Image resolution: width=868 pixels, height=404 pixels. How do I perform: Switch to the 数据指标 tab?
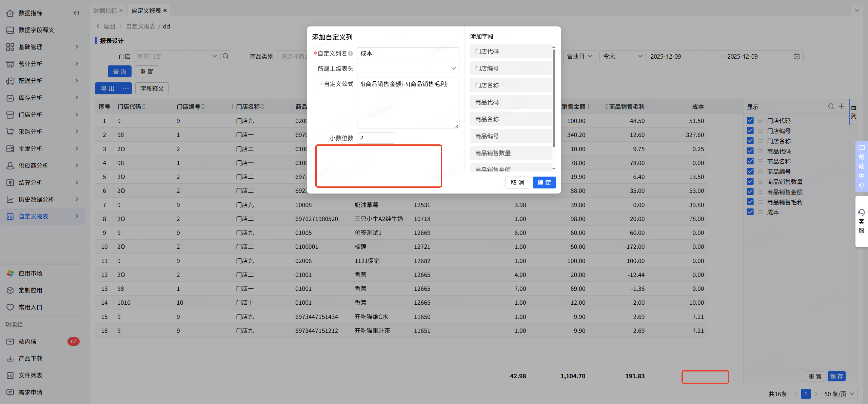click(105, 11)
